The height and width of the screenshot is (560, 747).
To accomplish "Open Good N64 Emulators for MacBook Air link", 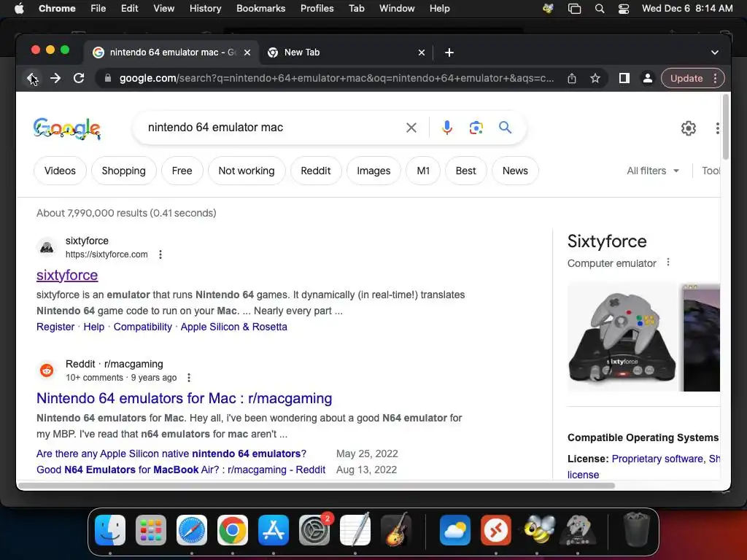I will [x=181, y=470].
